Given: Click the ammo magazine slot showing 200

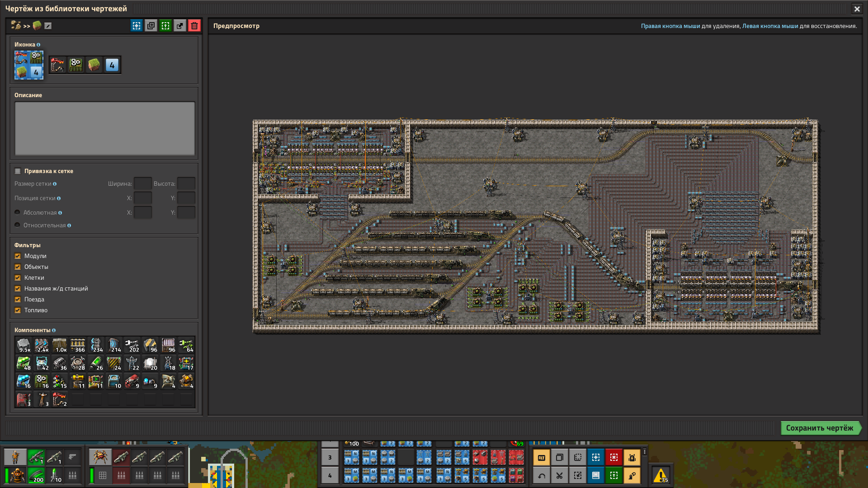Looking at the screenshot, I should point(36,475).
